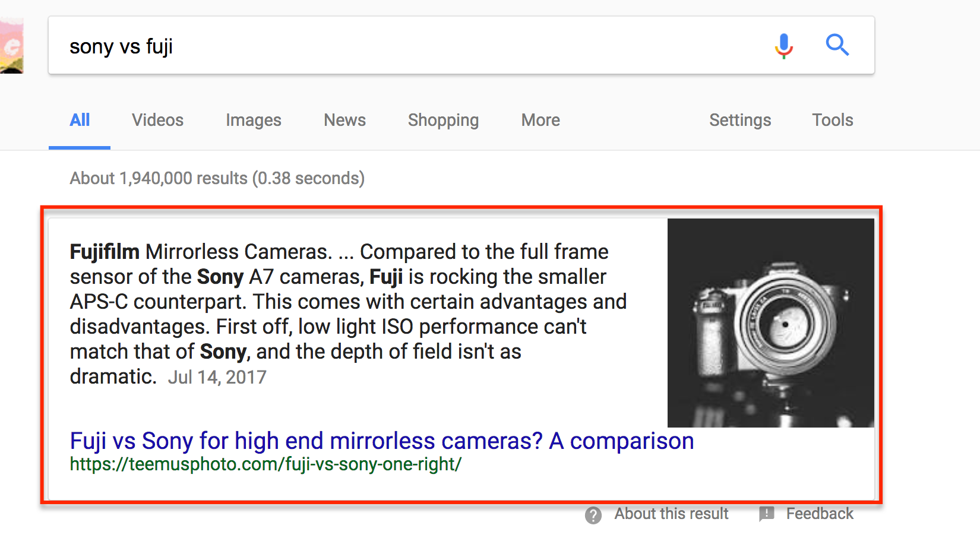980x557 pixels.
Task: Click the teemusphoto.com URL
Action: [265, 464]
